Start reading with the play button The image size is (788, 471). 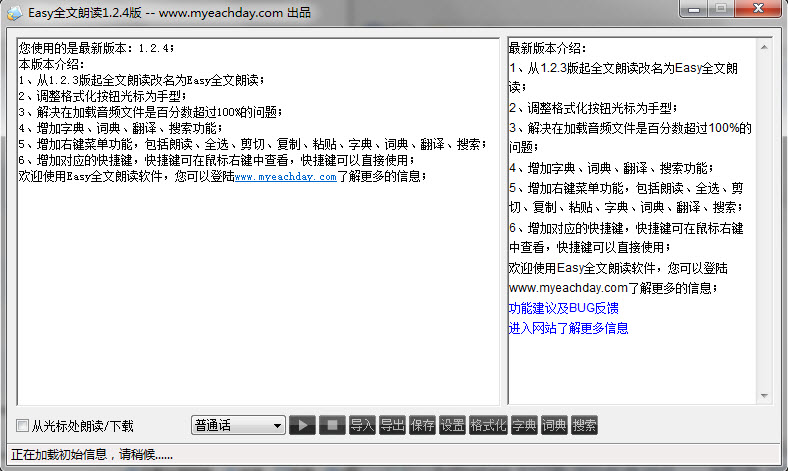(302, 425)
